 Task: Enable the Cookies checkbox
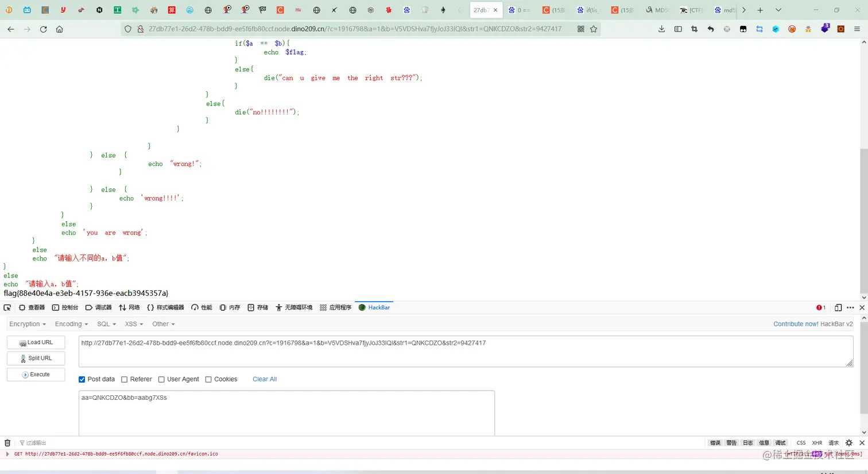208,379
